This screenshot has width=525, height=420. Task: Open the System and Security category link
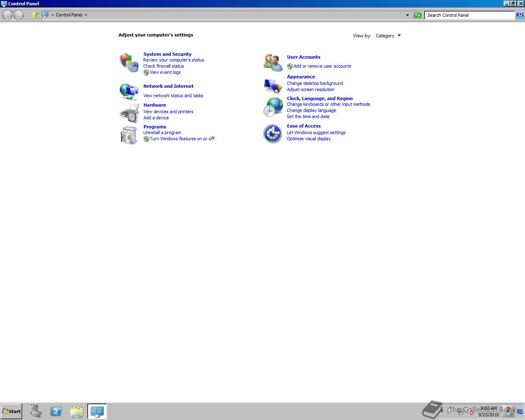click(167, 54)
